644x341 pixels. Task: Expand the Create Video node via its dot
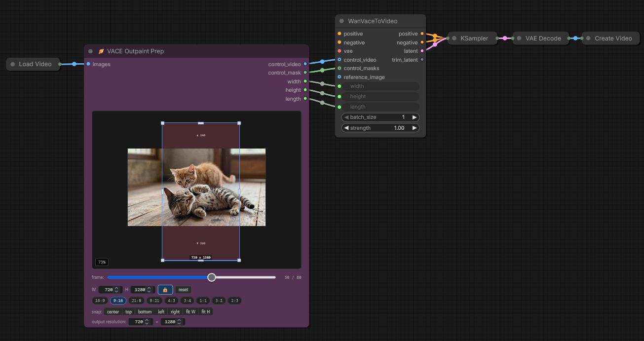click(x=588, y=38)
